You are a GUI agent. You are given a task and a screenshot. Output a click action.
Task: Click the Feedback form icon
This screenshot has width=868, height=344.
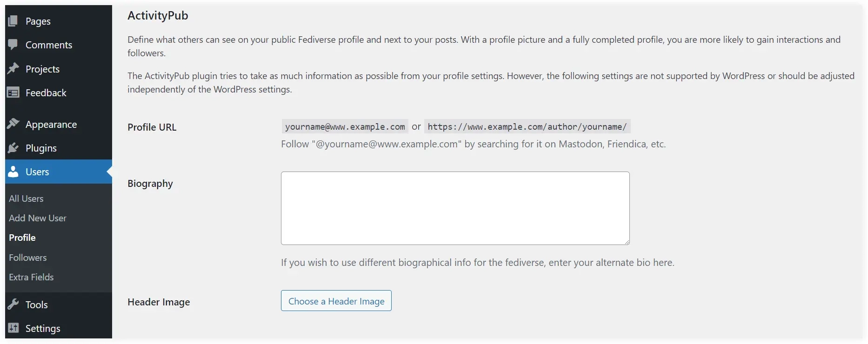(x=13, y=93)
